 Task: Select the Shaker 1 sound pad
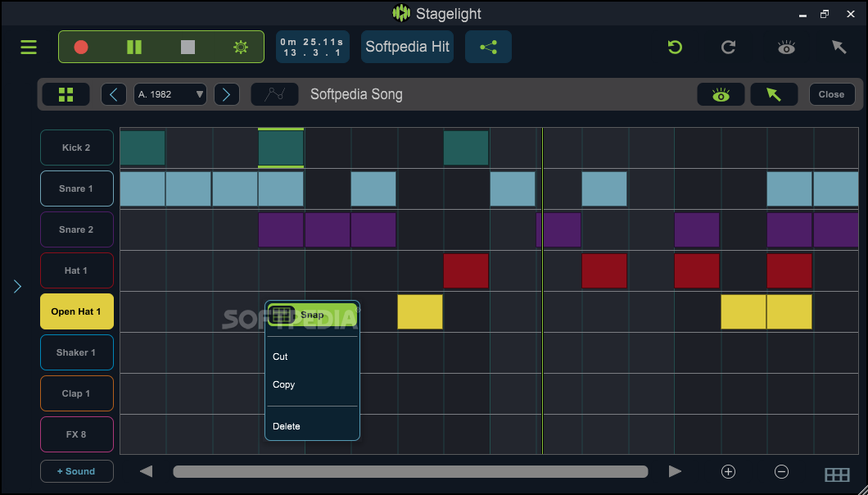(77, 352)
